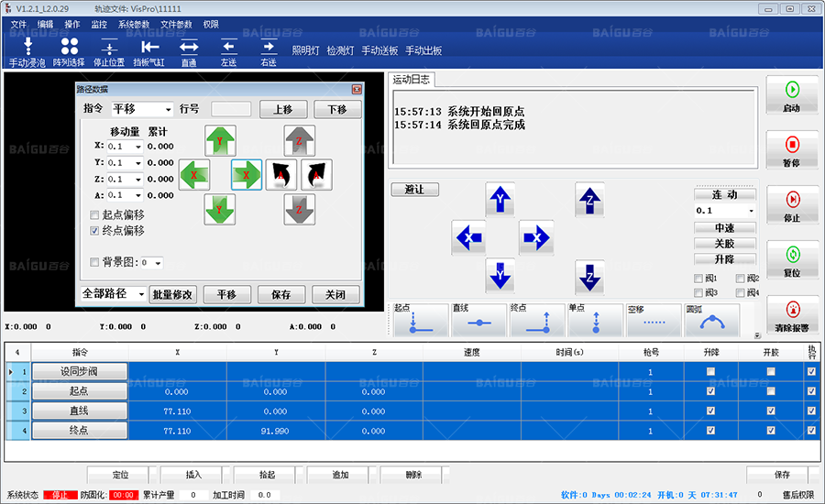Check the 阀2 valve checkbox
This screenshot has height=504, width=825.
point(741,279)
